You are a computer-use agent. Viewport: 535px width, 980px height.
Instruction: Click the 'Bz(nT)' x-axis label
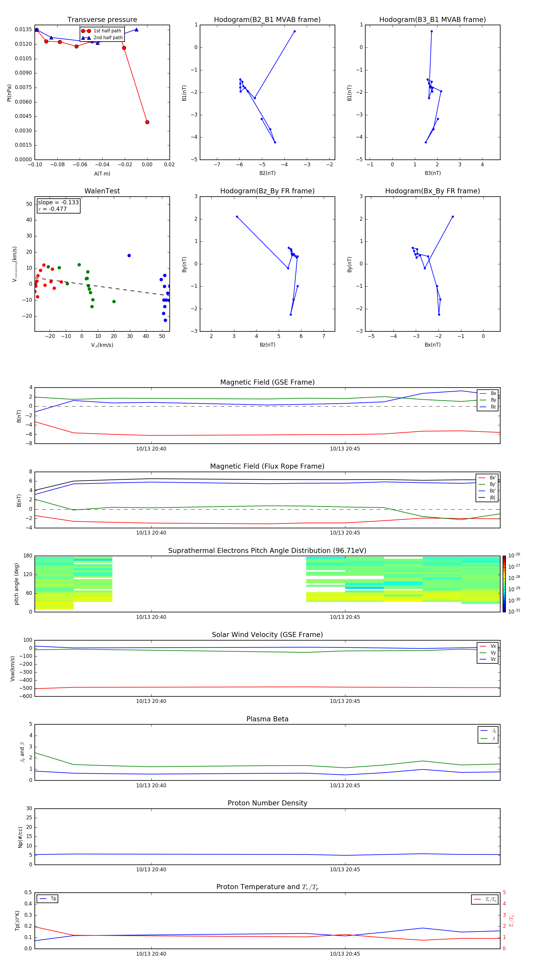tap(267, 345)
